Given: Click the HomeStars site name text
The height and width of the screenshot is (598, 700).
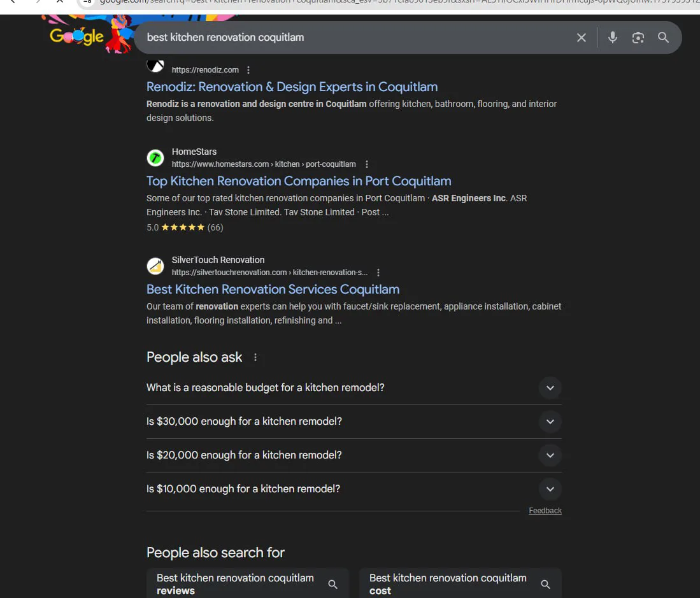Looking at the screenshot, I should [194, 152].
